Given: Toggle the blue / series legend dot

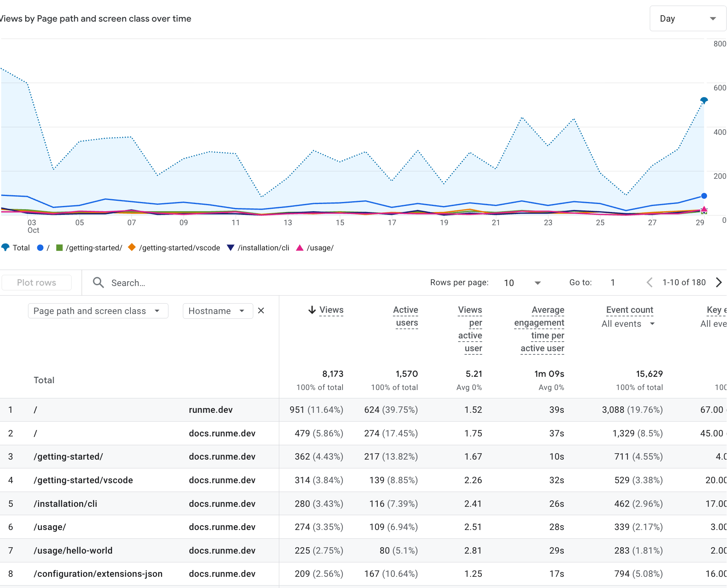Looking at the screenshot, I should click(40, 248).
